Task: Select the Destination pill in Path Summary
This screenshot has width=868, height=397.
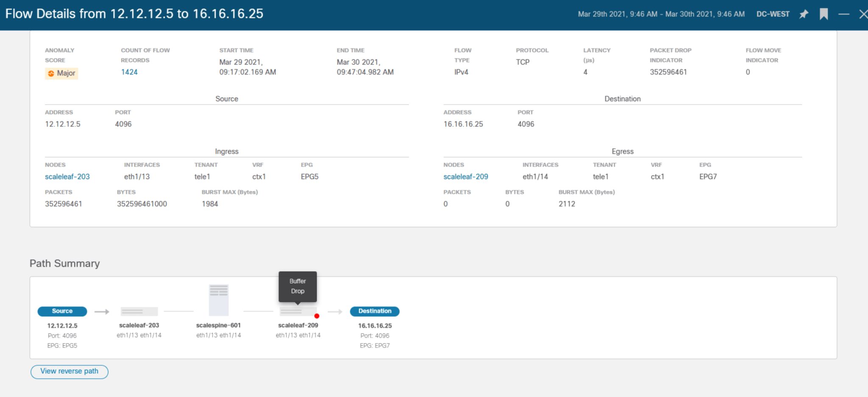Action: (x=375, y=311)
